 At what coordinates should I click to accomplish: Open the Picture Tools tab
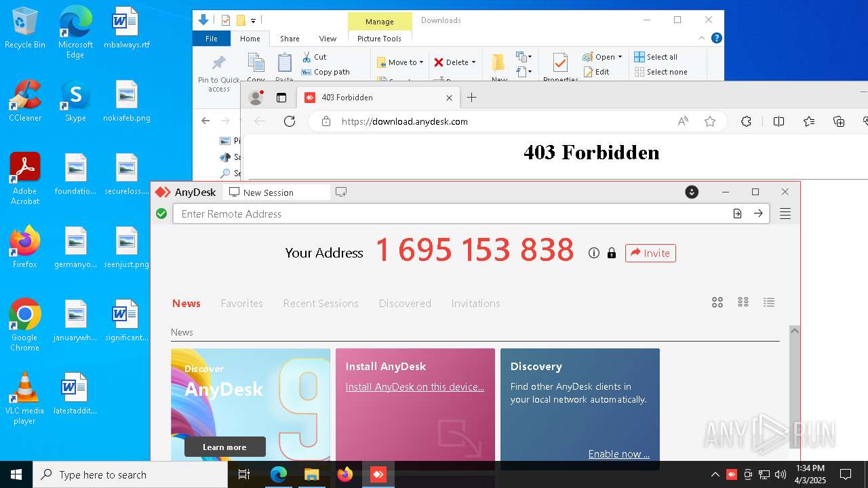click(x=379, y=39)
